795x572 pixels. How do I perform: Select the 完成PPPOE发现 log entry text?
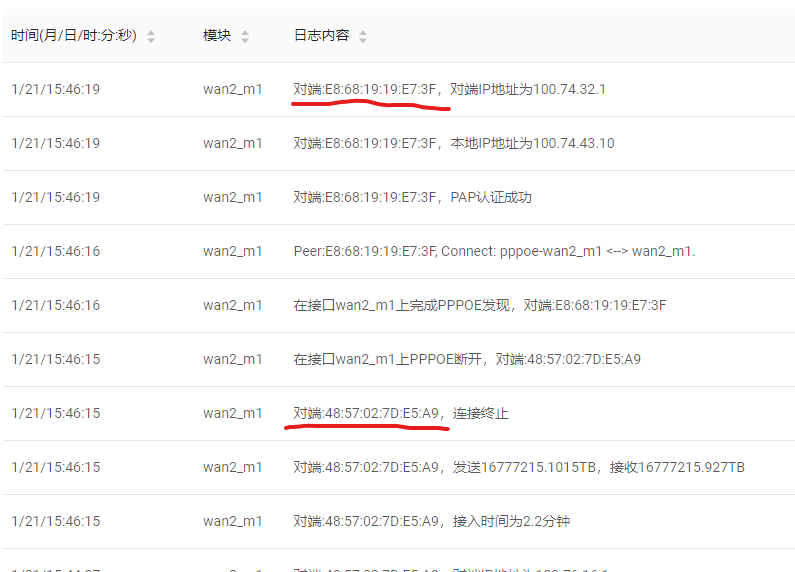coord(479,305)
